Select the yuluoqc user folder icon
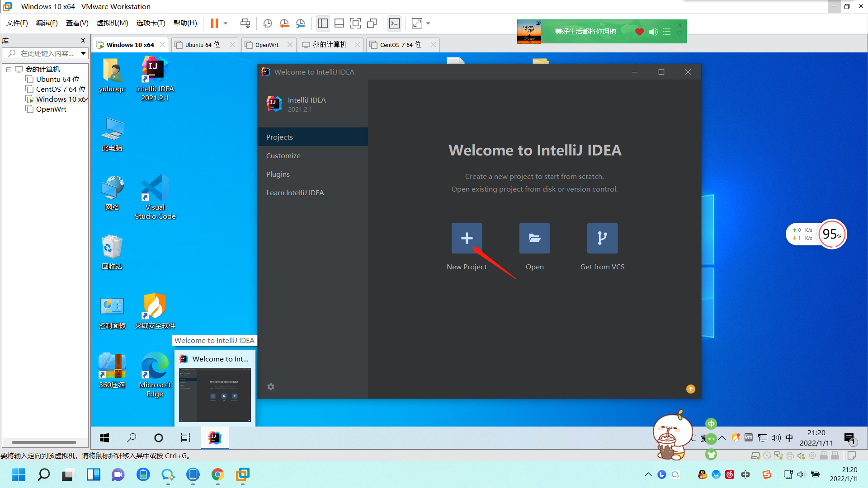Image resolution: width=868 pixels, height=488 pixels. tap(112, 75)
